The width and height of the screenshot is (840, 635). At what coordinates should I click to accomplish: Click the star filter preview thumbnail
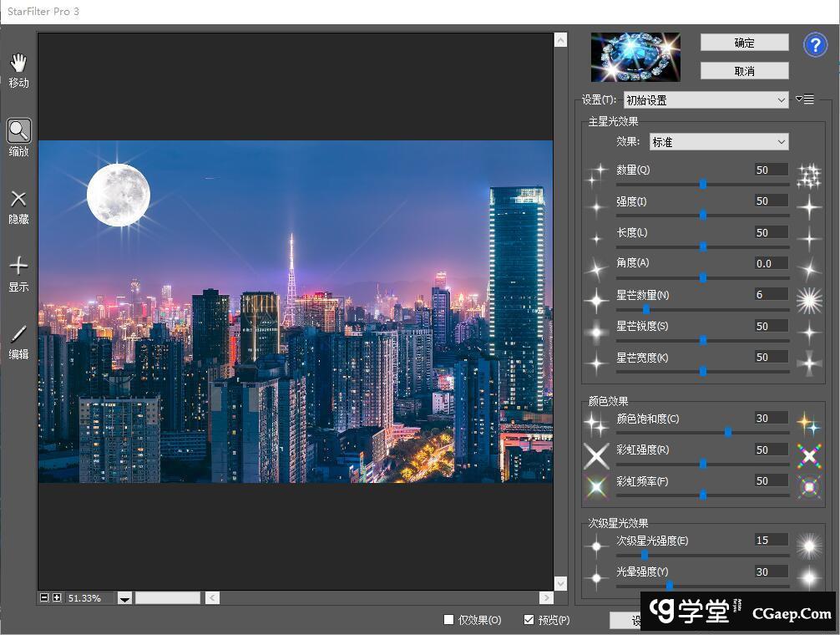(x=635, y=57)
